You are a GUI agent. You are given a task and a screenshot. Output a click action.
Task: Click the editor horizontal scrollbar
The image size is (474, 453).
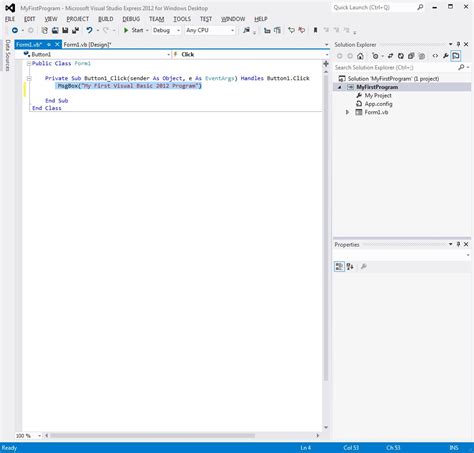(x=152, y=435)
